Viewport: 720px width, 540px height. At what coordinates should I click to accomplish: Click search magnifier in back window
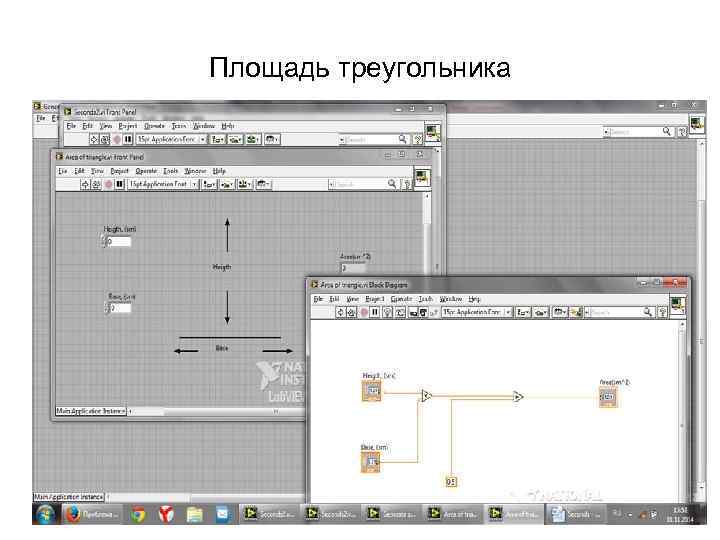[667, 132]
